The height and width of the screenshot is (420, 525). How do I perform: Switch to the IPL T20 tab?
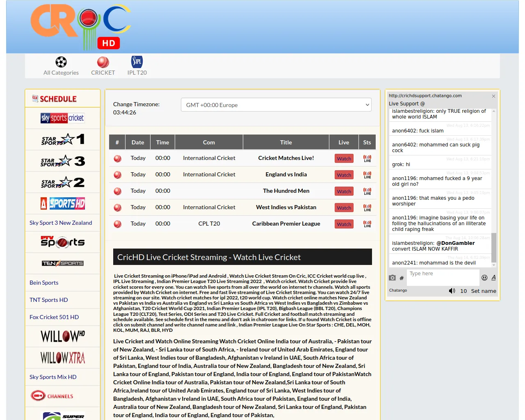pyautogui.click(x=137, y=66)
